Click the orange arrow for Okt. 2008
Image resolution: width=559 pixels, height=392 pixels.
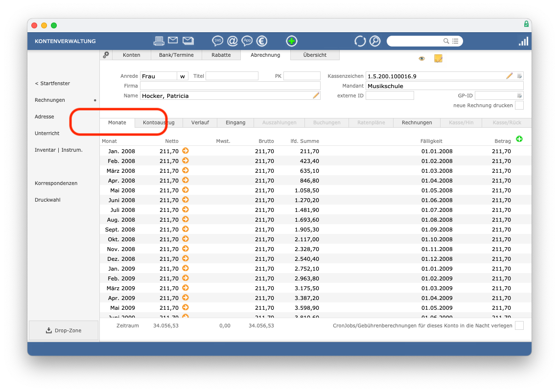tap(186, 239)
